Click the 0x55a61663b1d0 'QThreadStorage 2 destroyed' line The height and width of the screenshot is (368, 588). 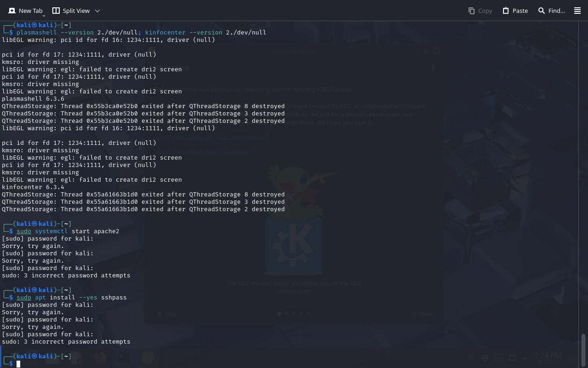pyautogui.click(x=143, y=209)
